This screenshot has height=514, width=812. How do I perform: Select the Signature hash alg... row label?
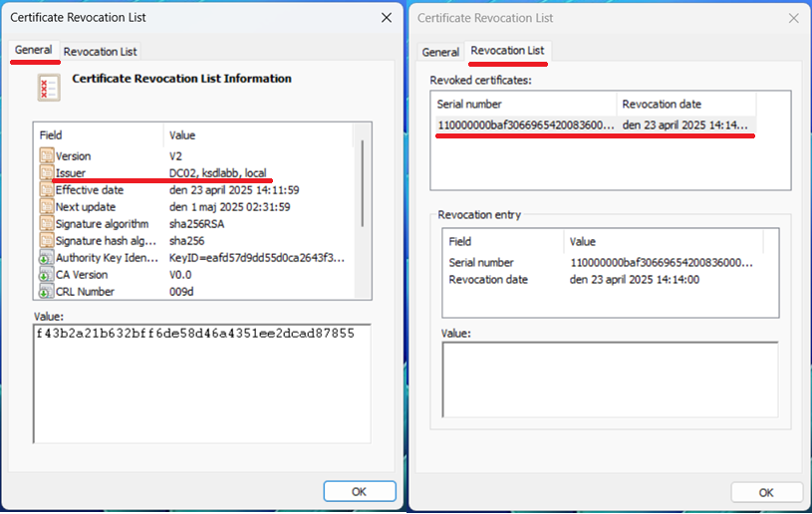click(x=106, y=241)
